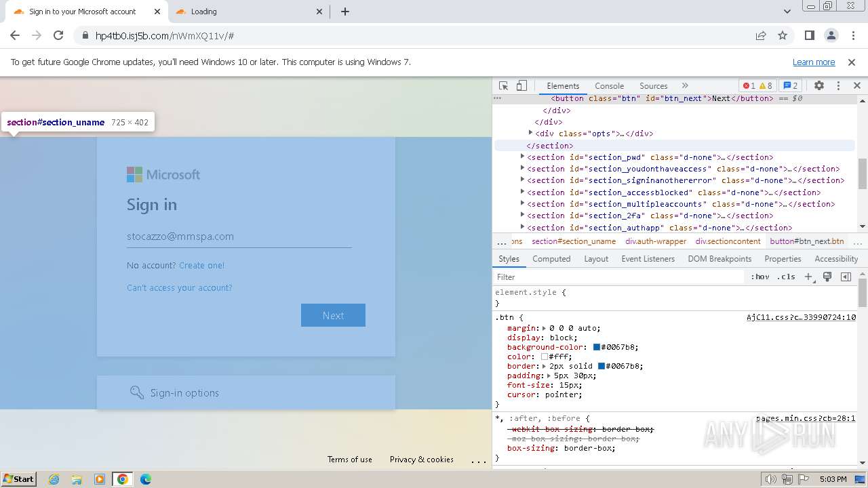This screenshot has height=488, width=868.
Task: Open AjC11.css source link
Action: pos(801,317)
